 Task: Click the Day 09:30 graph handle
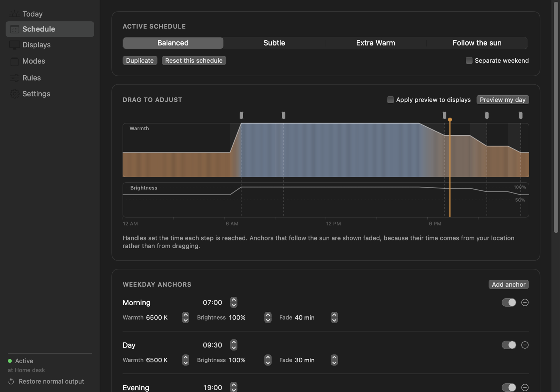tap(283, 115)
